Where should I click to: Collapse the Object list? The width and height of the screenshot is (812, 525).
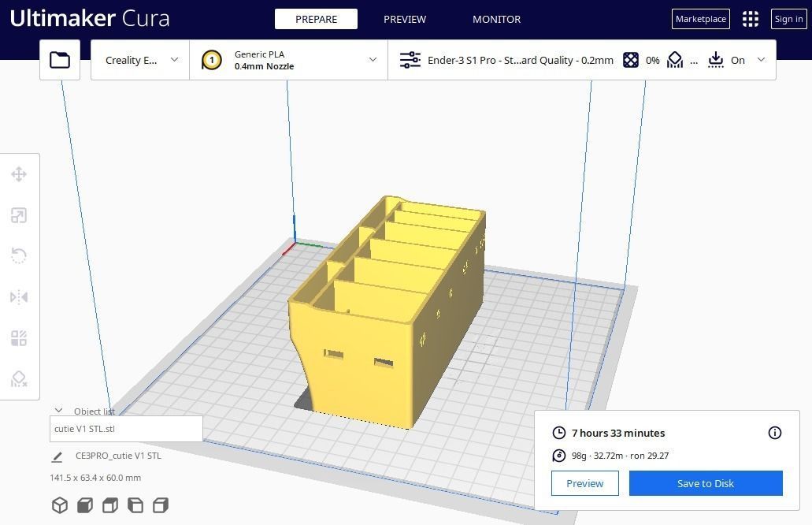tap(59, 411)
